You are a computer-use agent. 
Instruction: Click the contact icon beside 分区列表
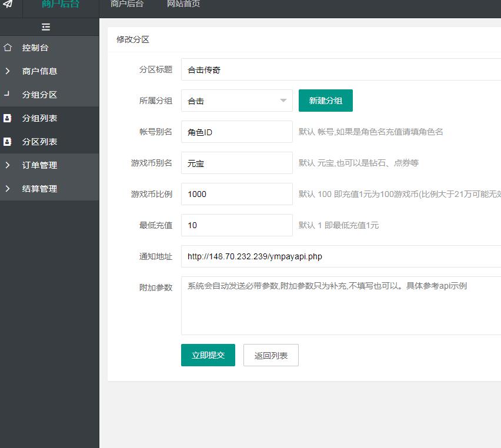point(8,142)
